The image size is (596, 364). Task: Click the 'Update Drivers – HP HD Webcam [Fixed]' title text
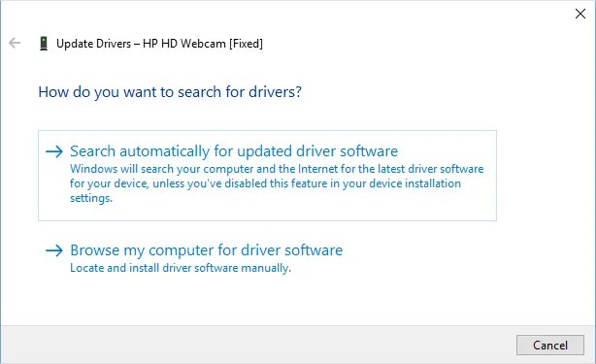tap(159, 44)
